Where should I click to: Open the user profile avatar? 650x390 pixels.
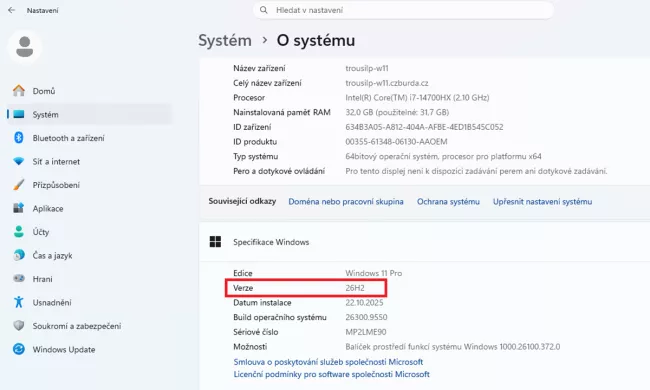24,46
